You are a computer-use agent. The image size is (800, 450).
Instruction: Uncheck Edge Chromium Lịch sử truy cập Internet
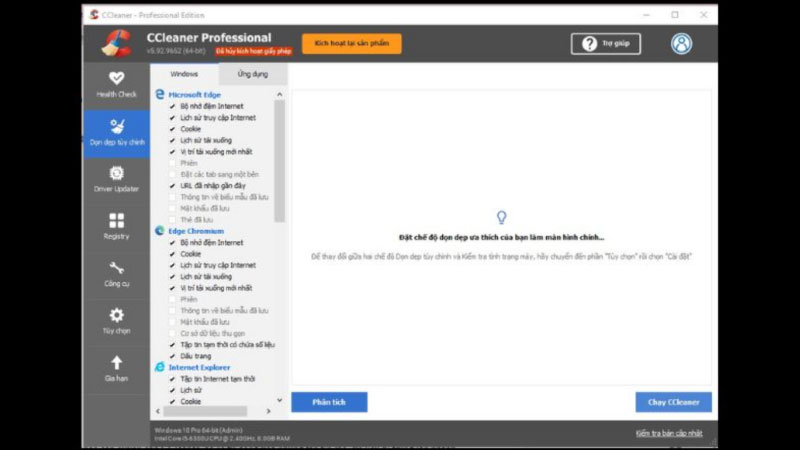click(x=172, y=265)
